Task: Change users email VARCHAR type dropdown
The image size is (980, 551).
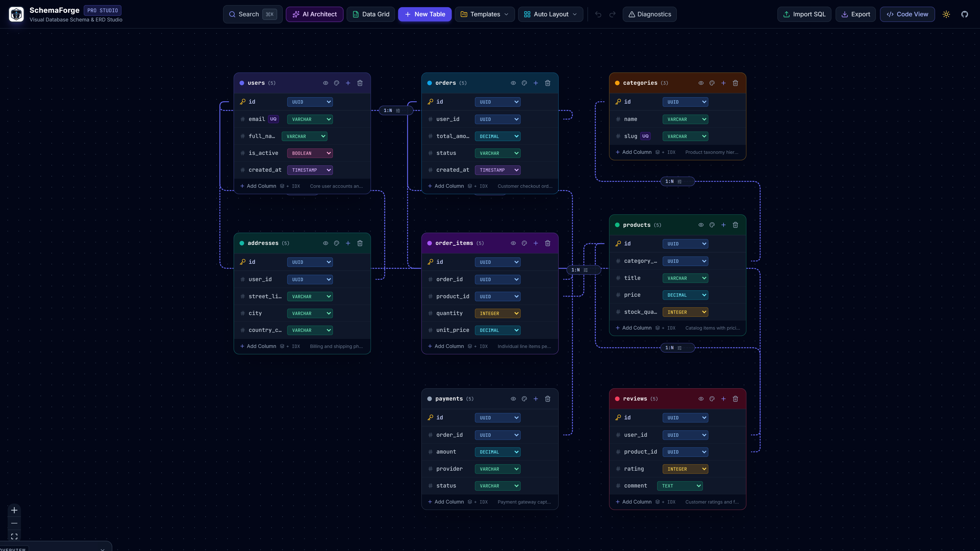Action: (x=310, y=119)
